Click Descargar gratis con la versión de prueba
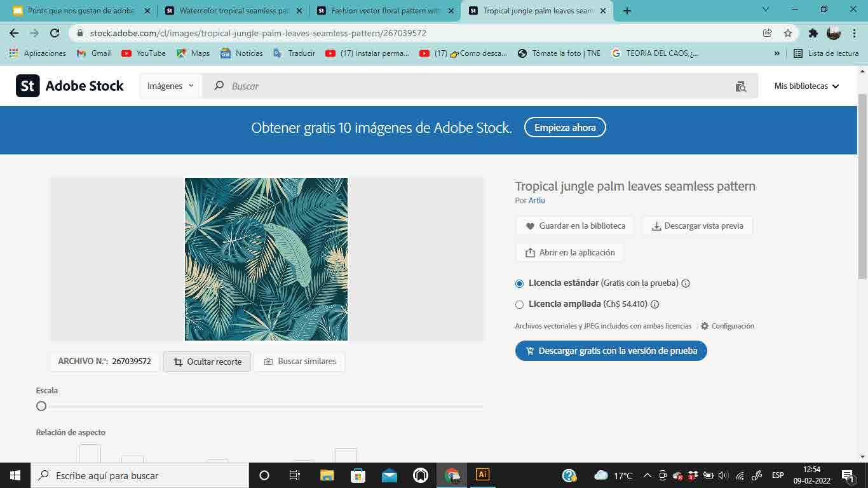The height and width of the screenshot is (488, 868). (611, 351)
